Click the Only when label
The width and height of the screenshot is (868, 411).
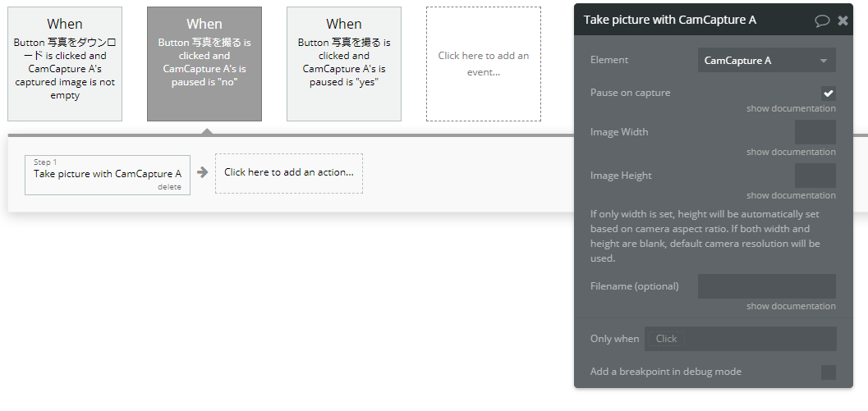click(614, 339)
